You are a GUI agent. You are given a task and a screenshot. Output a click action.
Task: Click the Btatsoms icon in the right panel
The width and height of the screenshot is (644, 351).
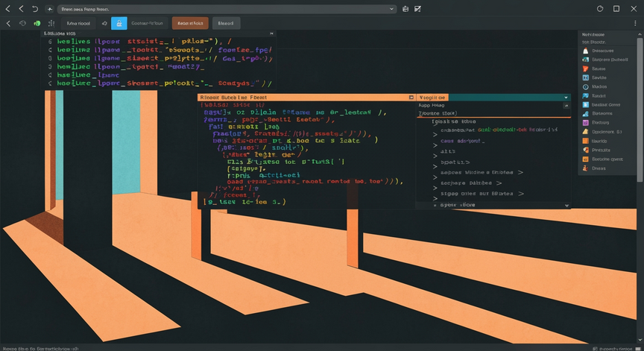[586, 114]
